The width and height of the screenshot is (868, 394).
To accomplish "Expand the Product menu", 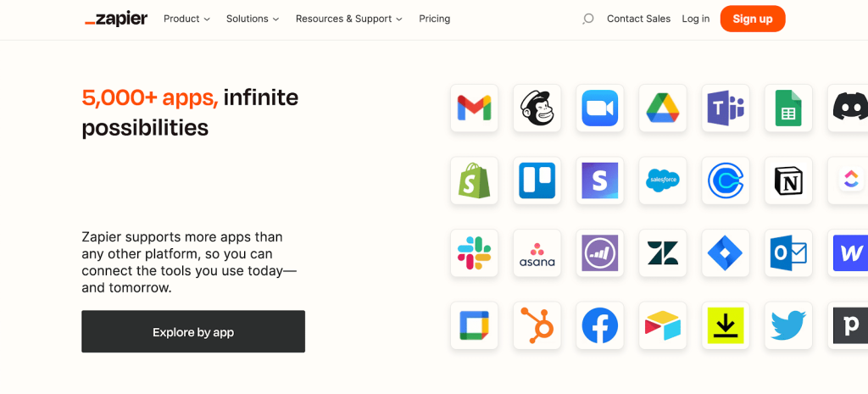I will (x=186, y=19).
